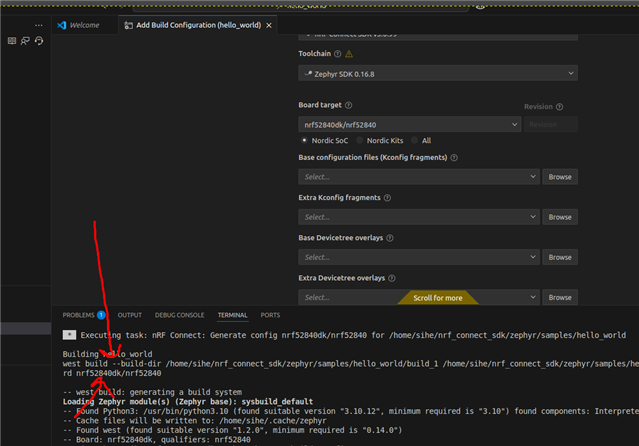
Task: Browse for Extra Devicetree overlays
Action: point(560,297)
